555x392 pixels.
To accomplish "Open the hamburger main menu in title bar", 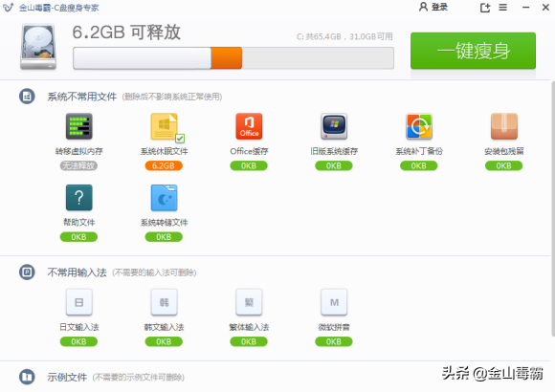I will click(x=503, y=7).
